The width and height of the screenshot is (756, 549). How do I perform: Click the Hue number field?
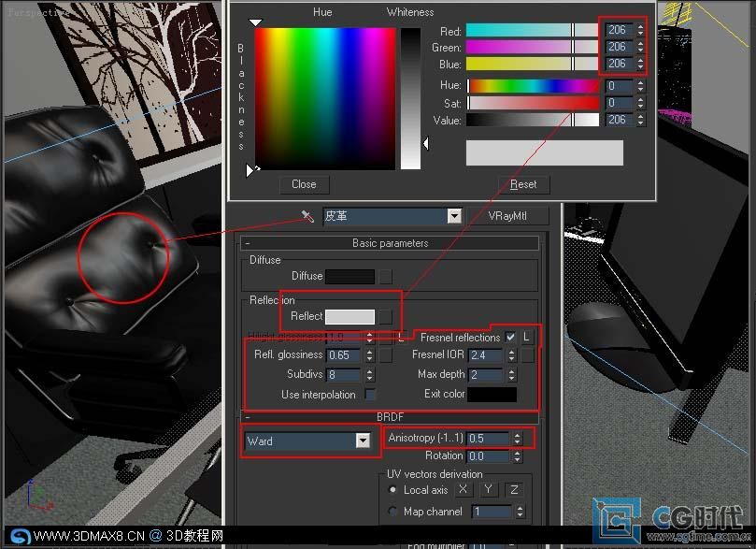[x=619, y=86]
